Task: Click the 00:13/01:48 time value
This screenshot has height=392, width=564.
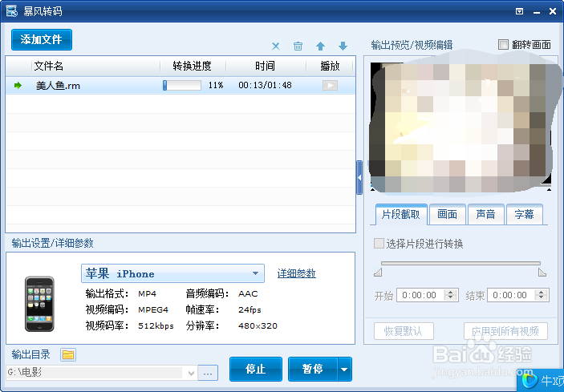Action: click(x=265, y=85)
